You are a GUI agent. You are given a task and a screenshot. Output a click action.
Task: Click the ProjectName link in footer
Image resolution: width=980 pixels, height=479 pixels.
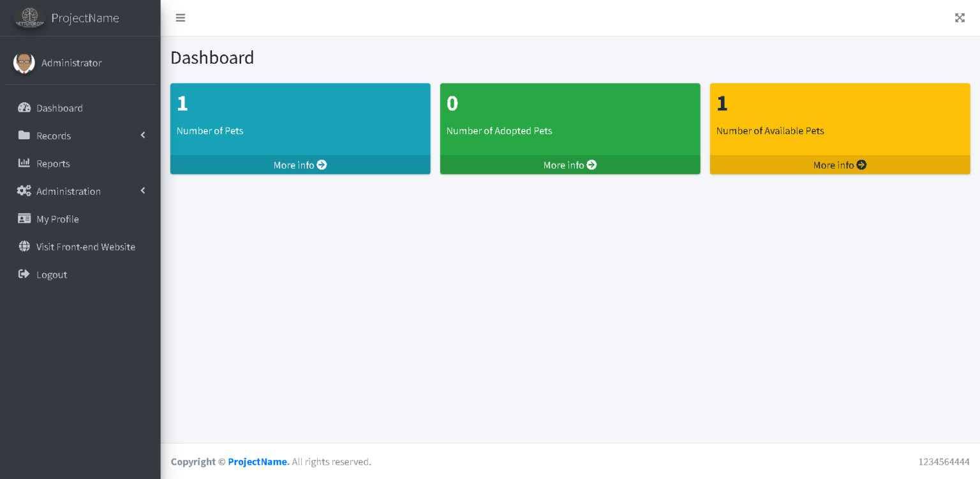point(258,462)
